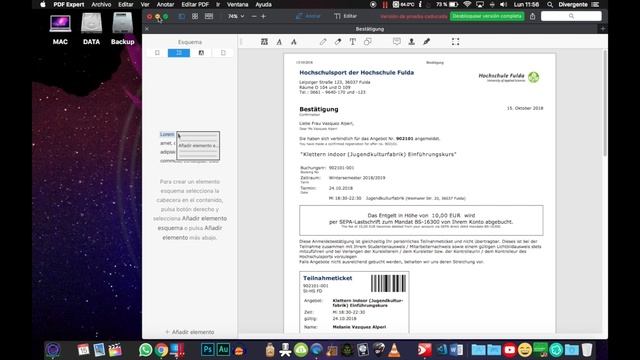
Task: Launch WhatsApp from the dock
Action: pos(145,350)
